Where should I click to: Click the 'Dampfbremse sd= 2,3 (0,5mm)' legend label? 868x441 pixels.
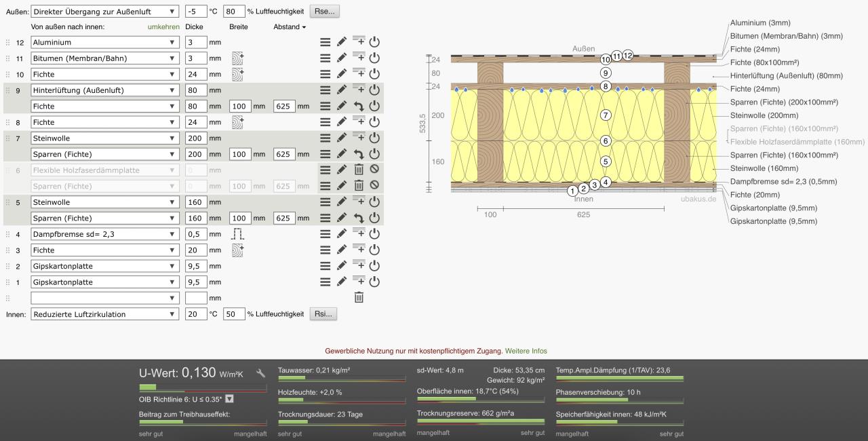783,181
